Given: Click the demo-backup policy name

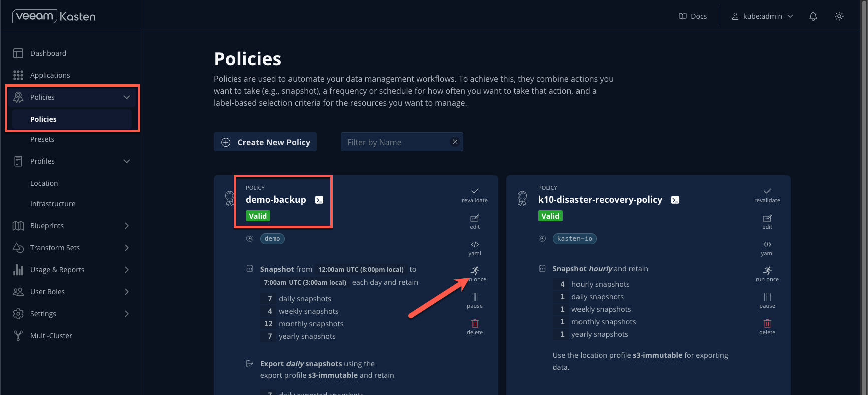Looking at the screenshot, I should coord(276,200).
